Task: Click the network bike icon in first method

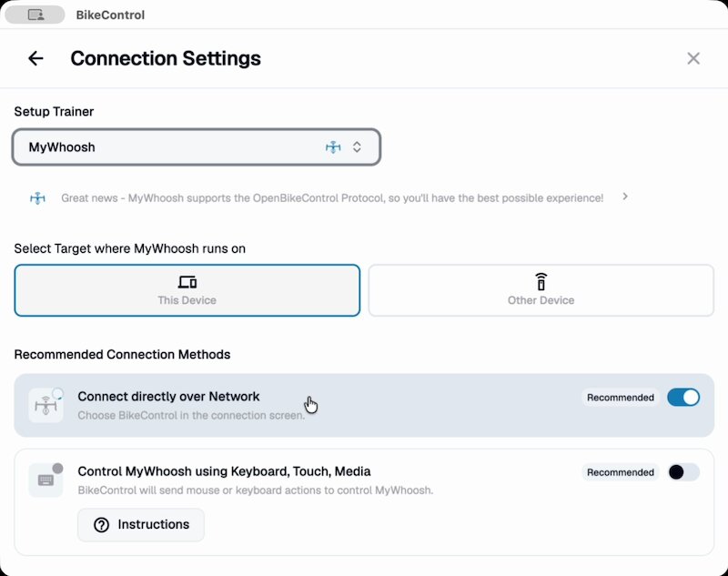Action: [45, 405]
